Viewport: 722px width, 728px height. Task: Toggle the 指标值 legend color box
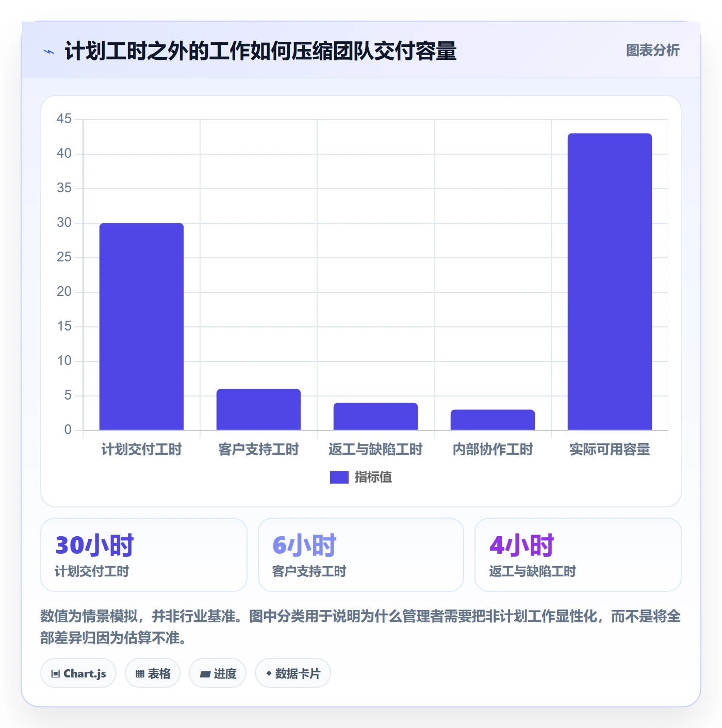[339, 477]
